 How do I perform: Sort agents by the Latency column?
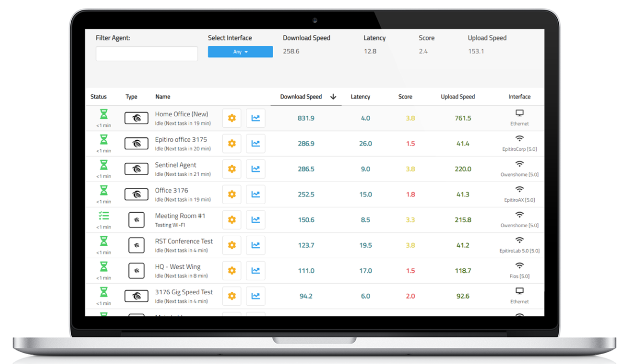click(x=361, y=97)
